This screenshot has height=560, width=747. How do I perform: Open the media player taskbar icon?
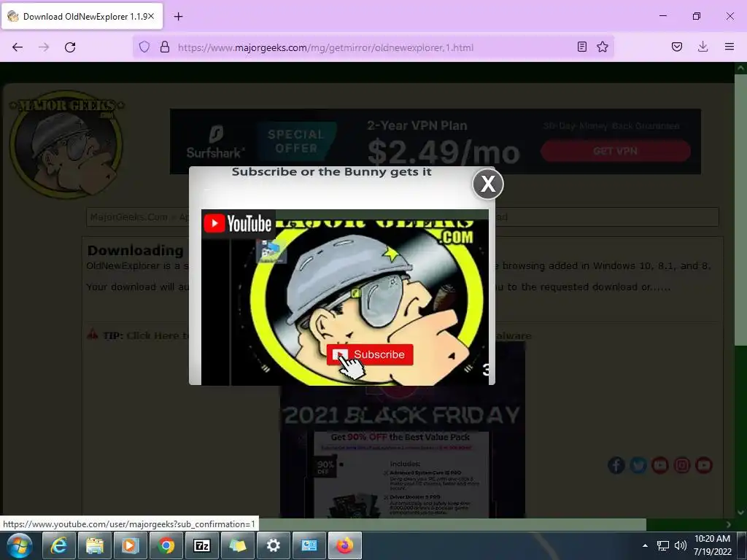(130, 545)
